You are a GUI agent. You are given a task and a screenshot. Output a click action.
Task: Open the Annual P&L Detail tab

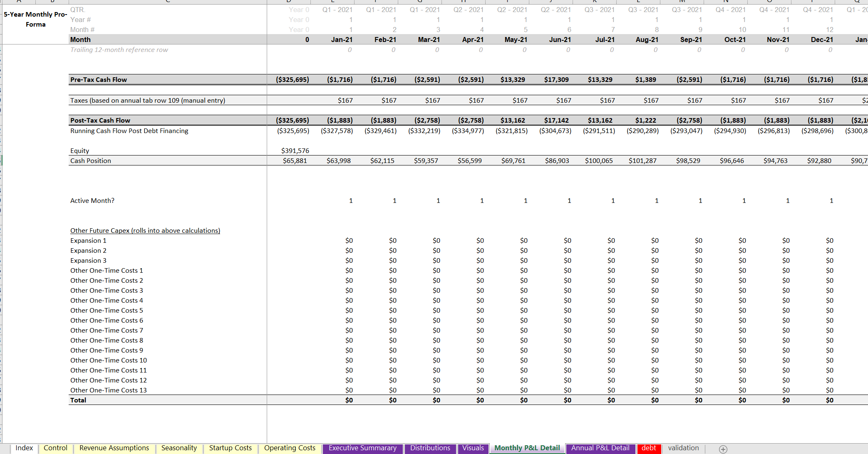[x=600, y=448]
